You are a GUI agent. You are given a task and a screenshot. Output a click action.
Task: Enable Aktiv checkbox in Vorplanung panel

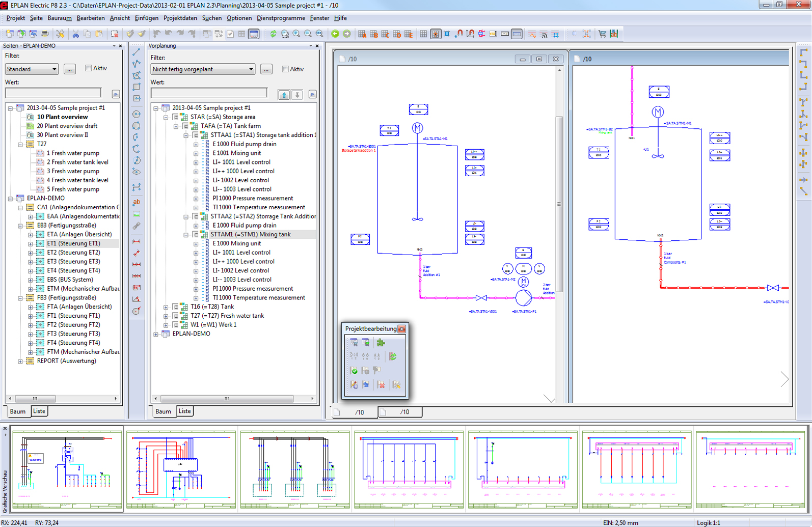(x=285, y=69)
